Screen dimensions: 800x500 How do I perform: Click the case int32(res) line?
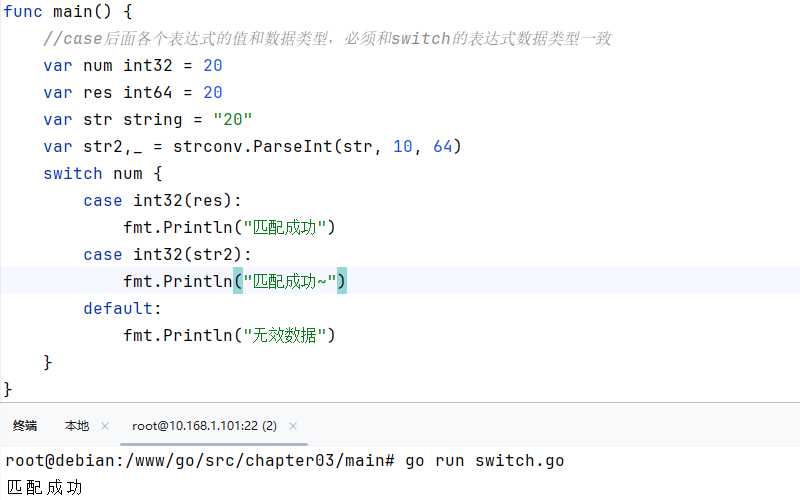click(x=162, y=201)
